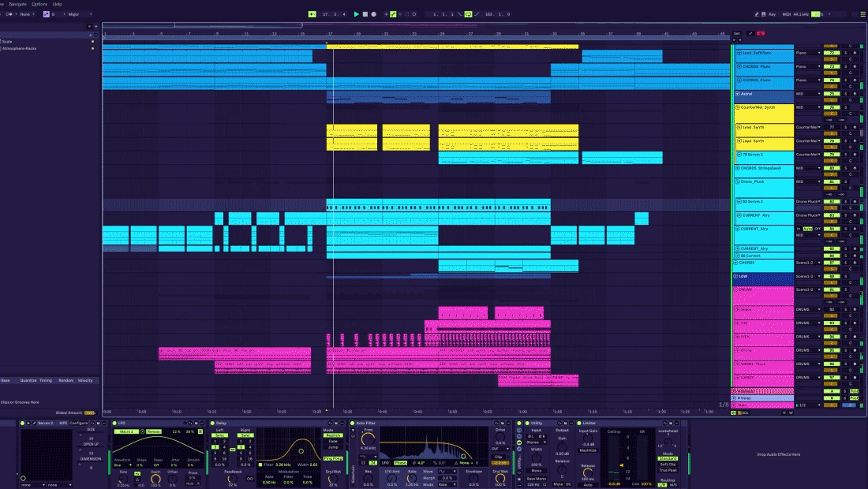Fold the Lead_SoftPiano track

(x=739, y=53)
